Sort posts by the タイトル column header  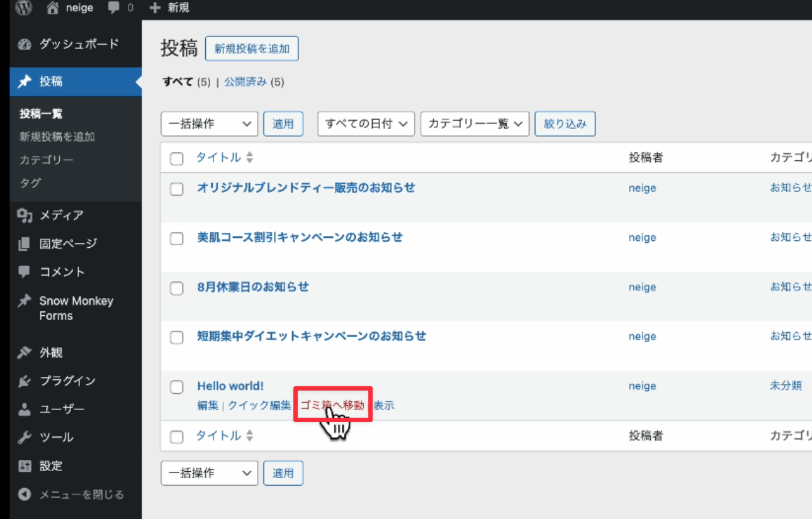coord(218,158)
